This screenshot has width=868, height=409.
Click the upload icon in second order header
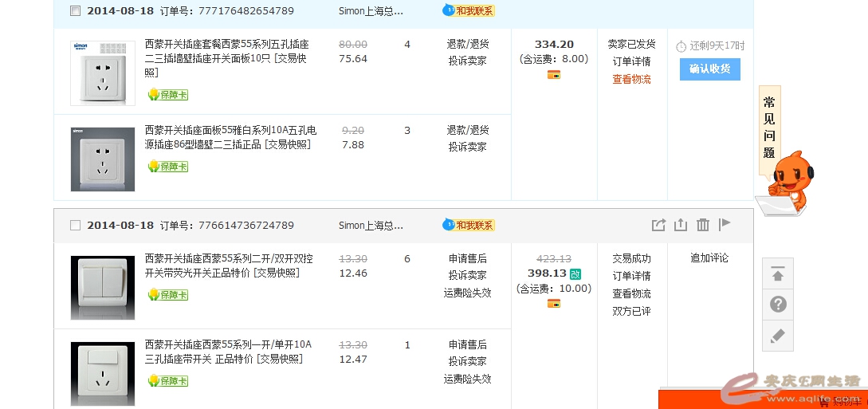680,226
